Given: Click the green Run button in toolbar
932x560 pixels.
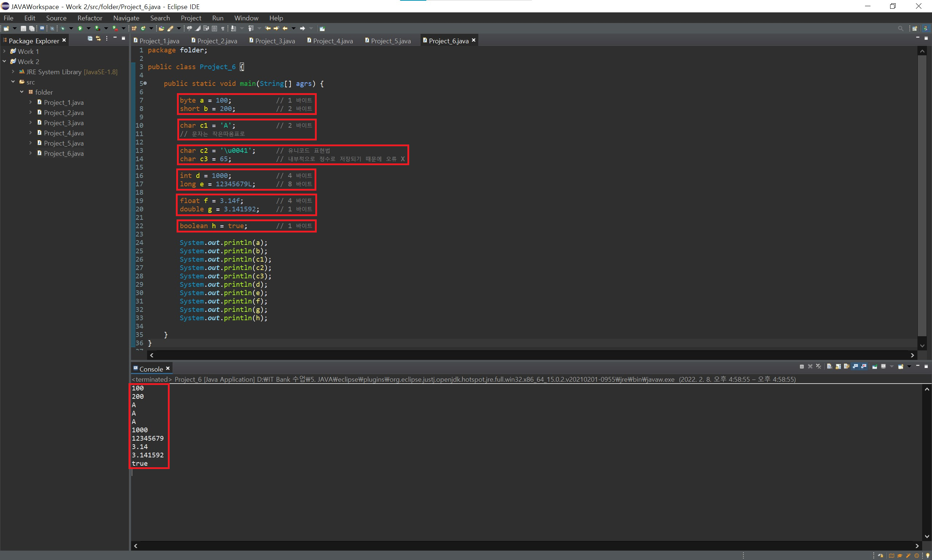Looking at the screenshot, I should (x=80, y=28).
